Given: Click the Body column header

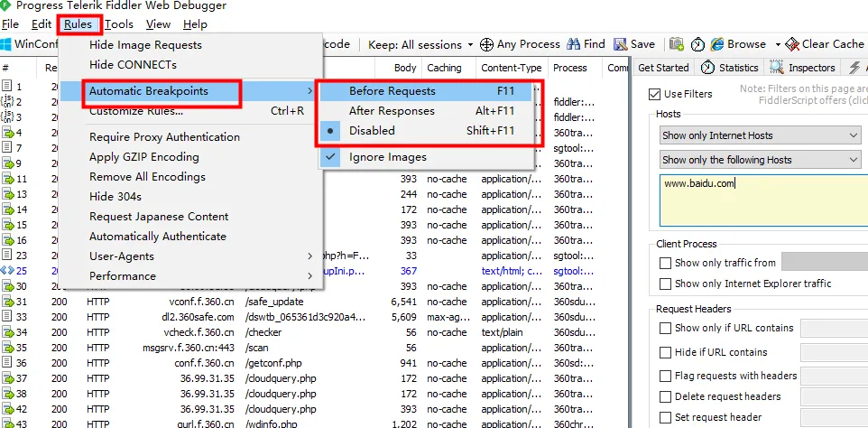Looking at the screenshot, I should [x=398, y=68].
